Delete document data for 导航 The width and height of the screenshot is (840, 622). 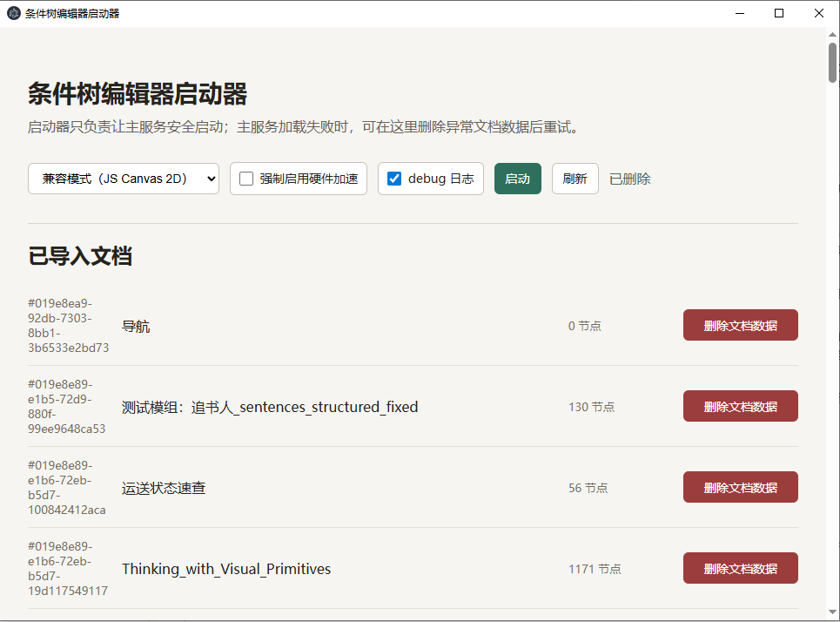741,325
